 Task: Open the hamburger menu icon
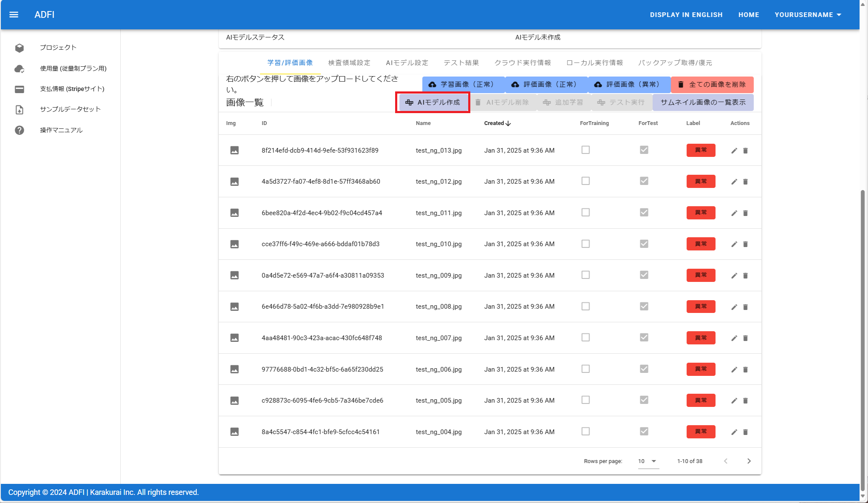[14, 14]
